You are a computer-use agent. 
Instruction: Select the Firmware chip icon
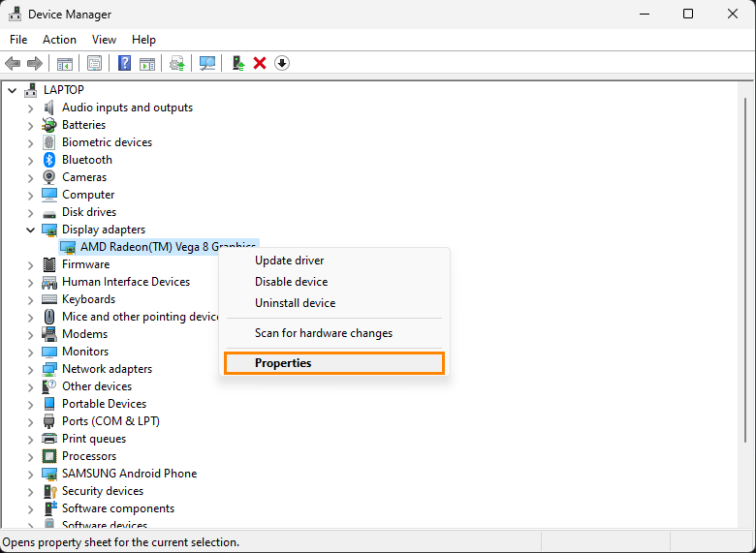(x=49, y=264)
